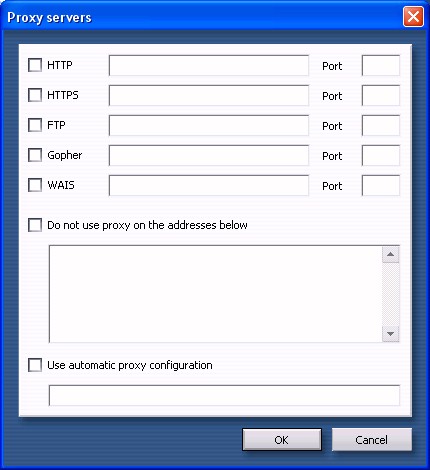Select the FTP server address field
Viewport: 430px width, 470px height.
pyautogui.click(x=209, y=125)
